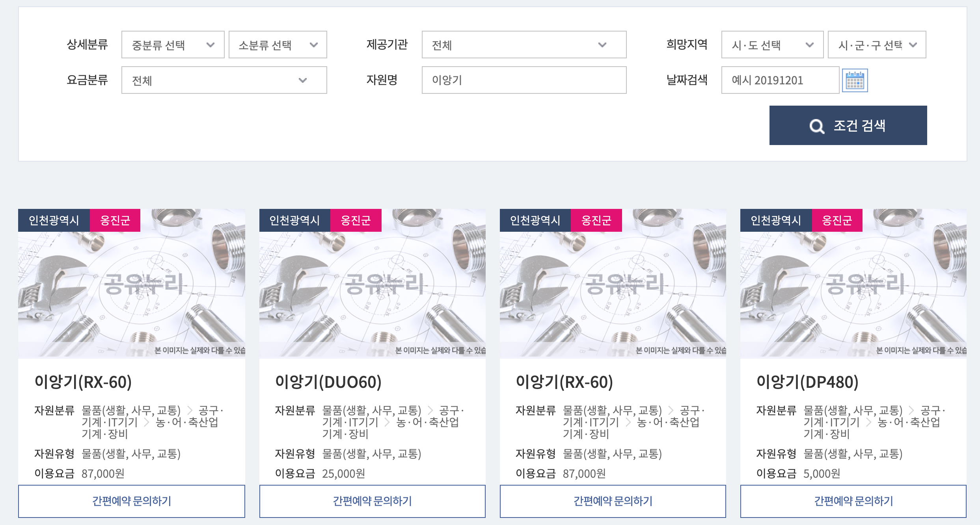Click 간편예약 문의하기 for 이앙기(DUO60)
The width and height of the screenshot is (980, 525).
(373, 501)
